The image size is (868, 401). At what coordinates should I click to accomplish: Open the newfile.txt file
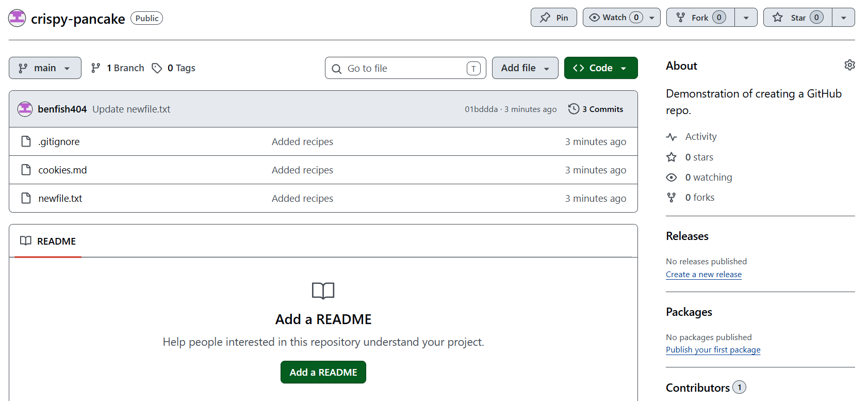(60, 198)
